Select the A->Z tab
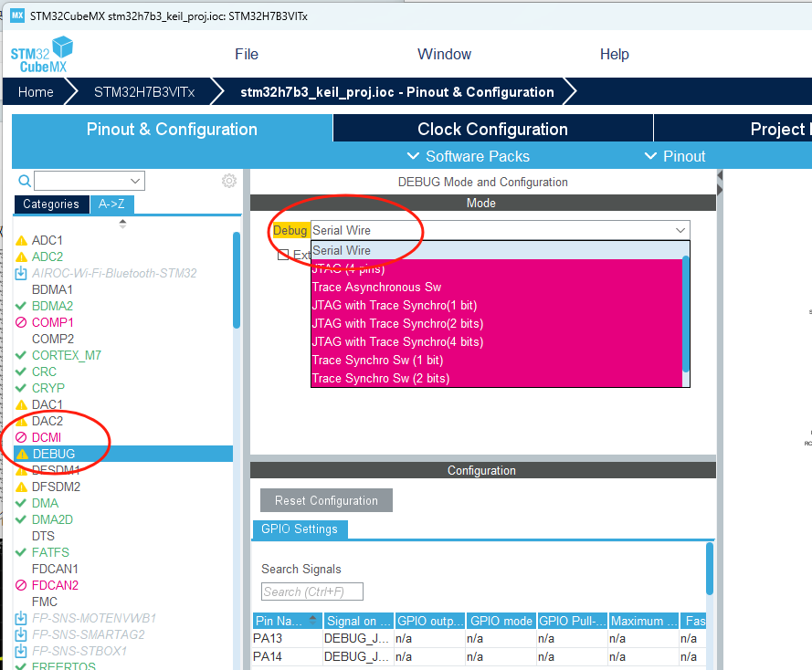This screenshot has width=812, height=670. (111, 204)
